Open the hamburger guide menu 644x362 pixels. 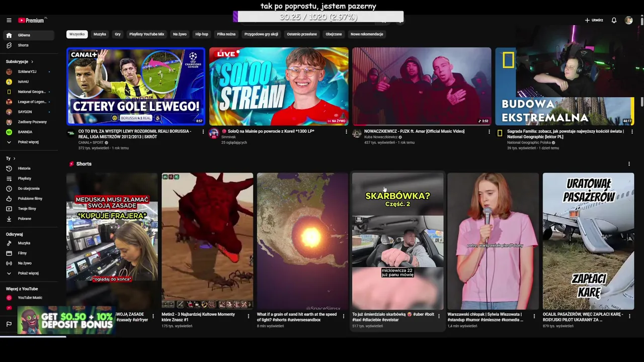click(9, 20)
